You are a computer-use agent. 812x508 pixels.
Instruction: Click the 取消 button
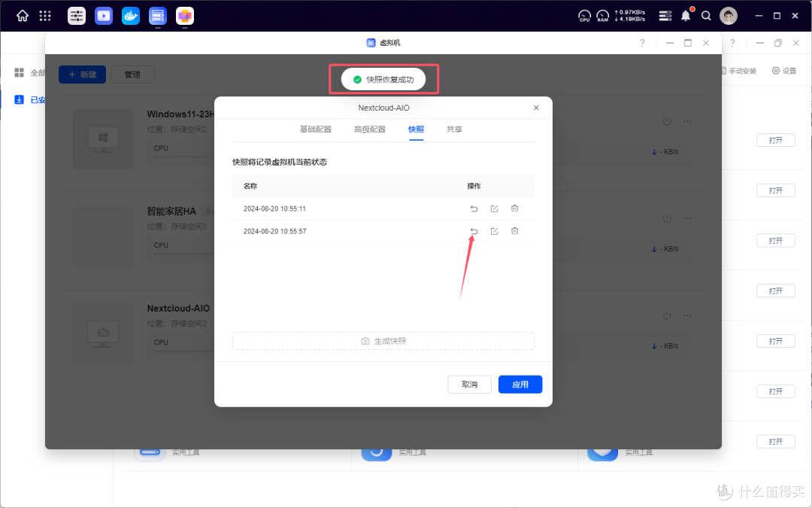[x=469, y=384]
